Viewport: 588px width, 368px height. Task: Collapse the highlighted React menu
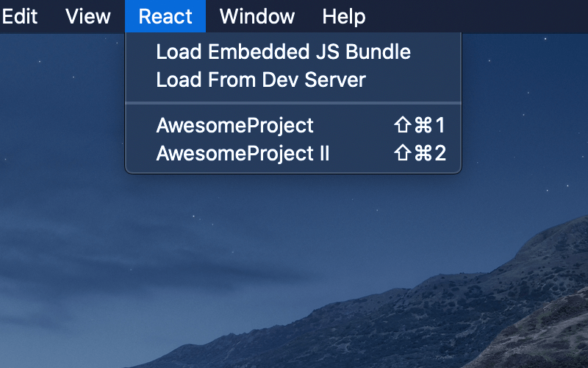click(165, 16)
